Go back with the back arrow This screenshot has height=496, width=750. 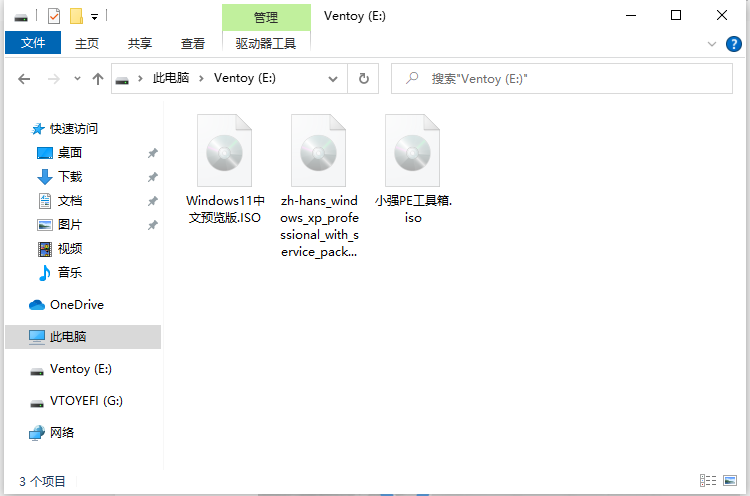pos(24,79)
